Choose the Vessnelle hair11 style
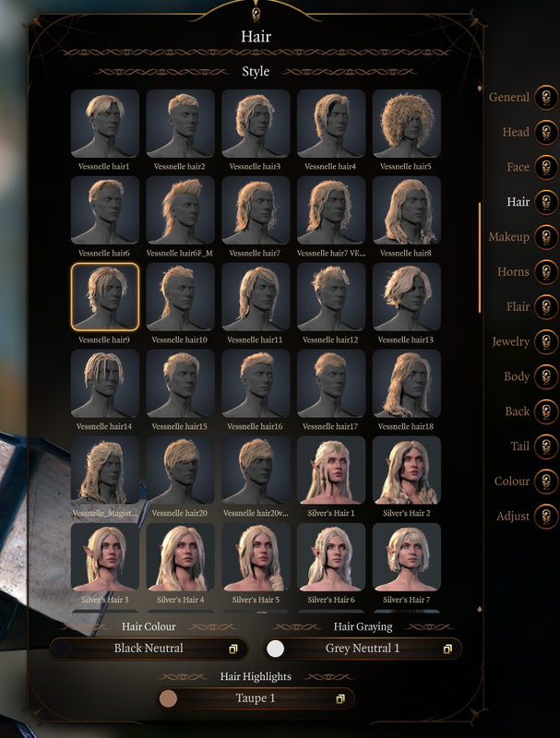This screenshot has height=738, width=560. (x=256, y=297)
